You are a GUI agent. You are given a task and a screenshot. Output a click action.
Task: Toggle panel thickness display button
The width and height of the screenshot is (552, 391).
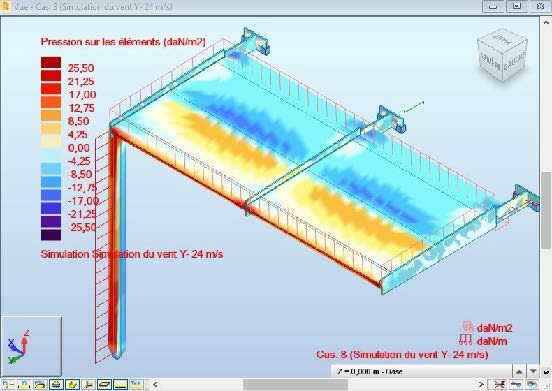[105, 384]
